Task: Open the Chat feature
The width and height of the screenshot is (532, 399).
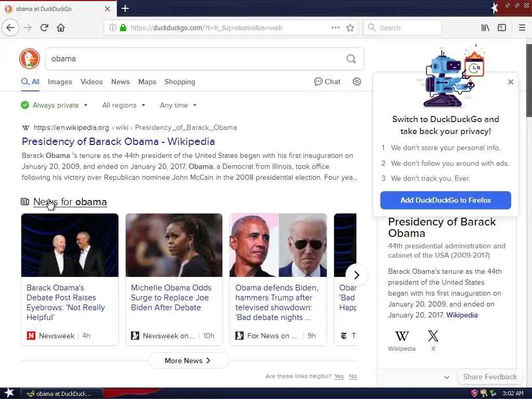Action: click(x=327, y=82)
